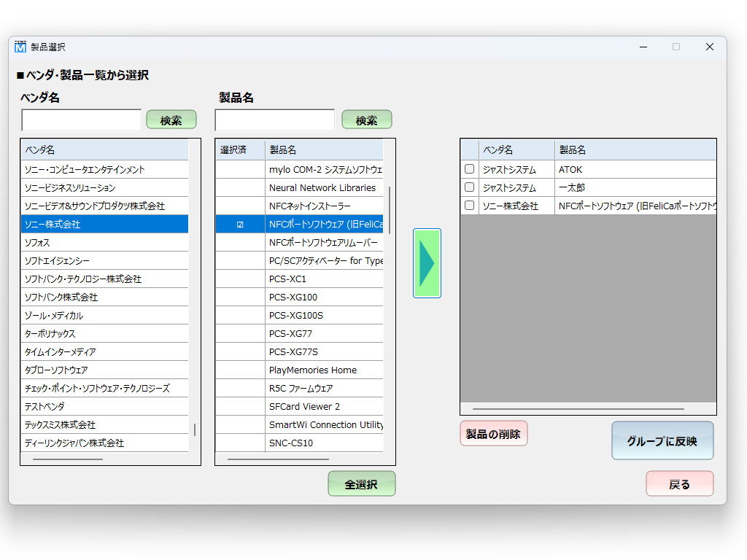The height and width of the screenshot is (560, 747).
Task: Click 検索 button next to 製品名 field
Action: [366, 119]
